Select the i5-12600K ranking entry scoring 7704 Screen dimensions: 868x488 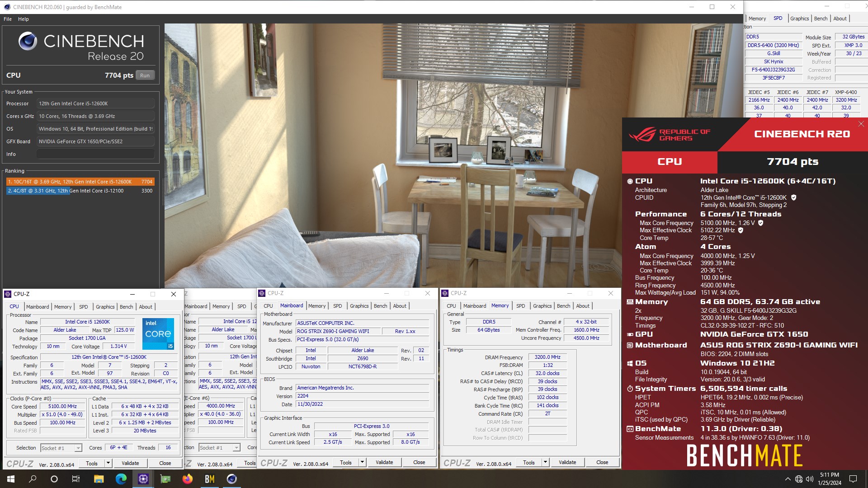click(x=80, y=182)
